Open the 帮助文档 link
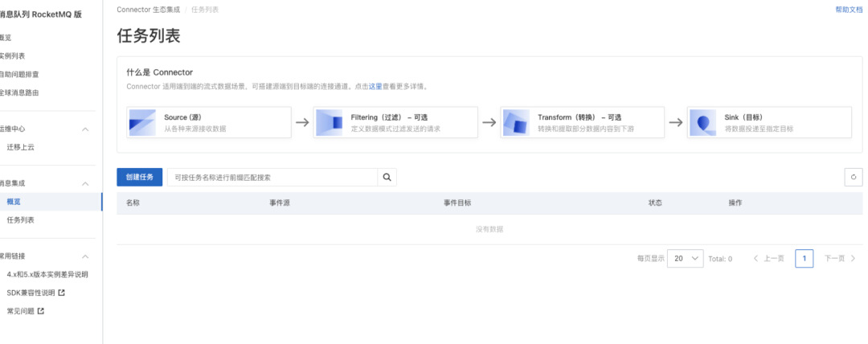This screenshot has height=344, width=868. click(x=849, y=10)
